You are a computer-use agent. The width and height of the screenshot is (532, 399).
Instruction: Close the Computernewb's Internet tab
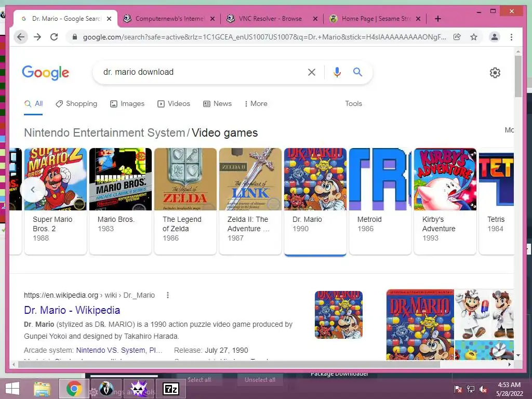pyautogui.click(x=212, y=19)
